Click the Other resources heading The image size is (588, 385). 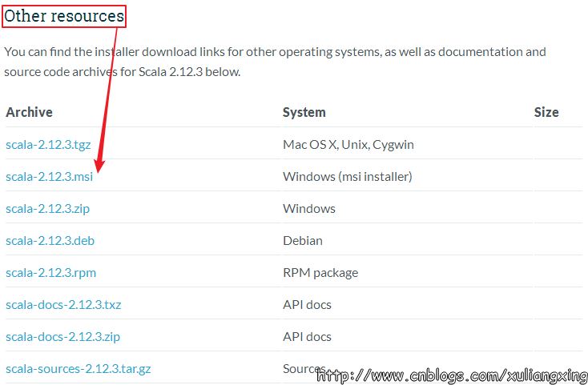(x=65, y=16)
